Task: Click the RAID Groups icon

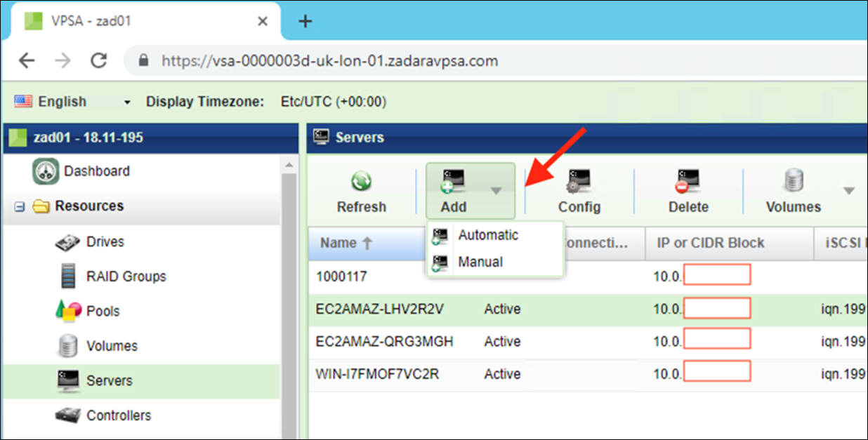Action: [x=68, y=276]
